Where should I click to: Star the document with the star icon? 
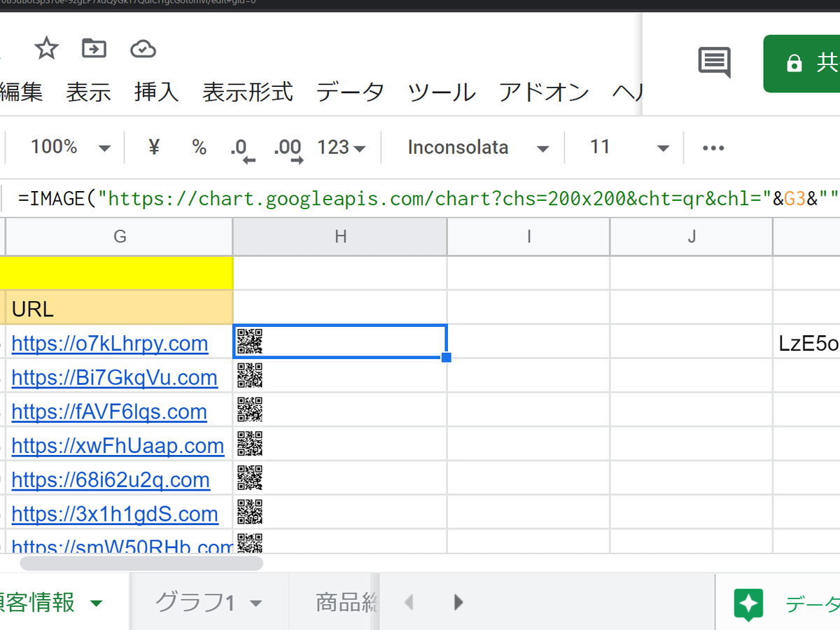click(x=46, y=48)
